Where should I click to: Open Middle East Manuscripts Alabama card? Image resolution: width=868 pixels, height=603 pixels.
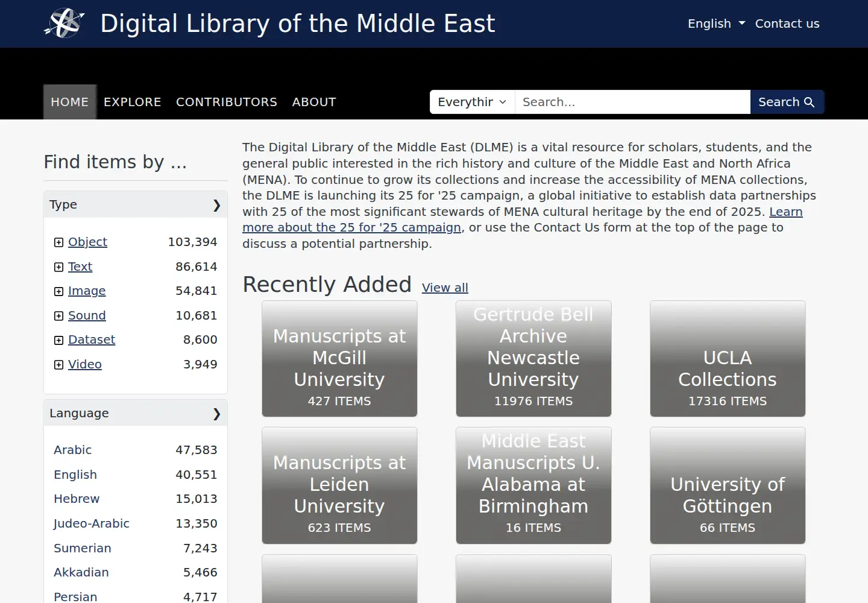[x=533, y=485]
